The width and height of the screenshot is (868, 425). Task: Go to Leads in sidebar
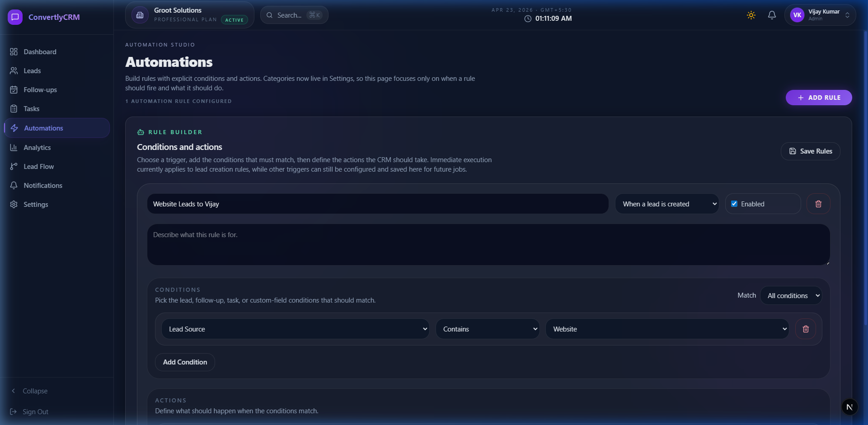[32, 71]
